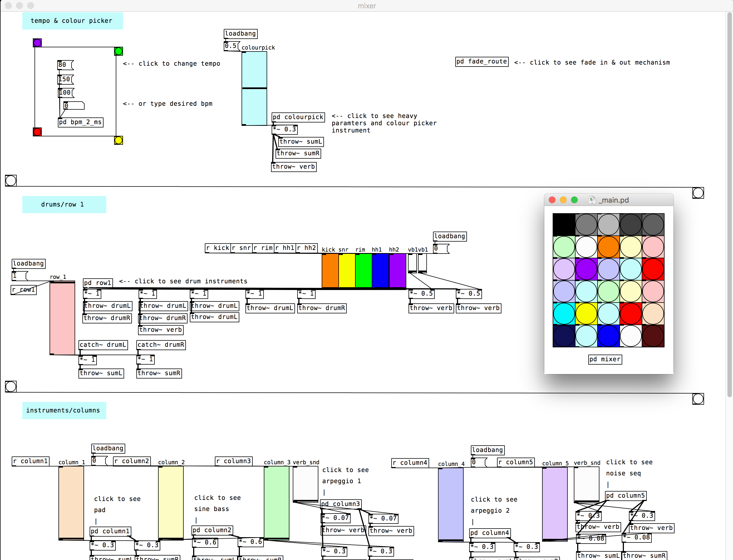The width and height of the screenshot is (733, 560).
Task: Open the pd fade_route subpatch
Action: click(481, 62)
